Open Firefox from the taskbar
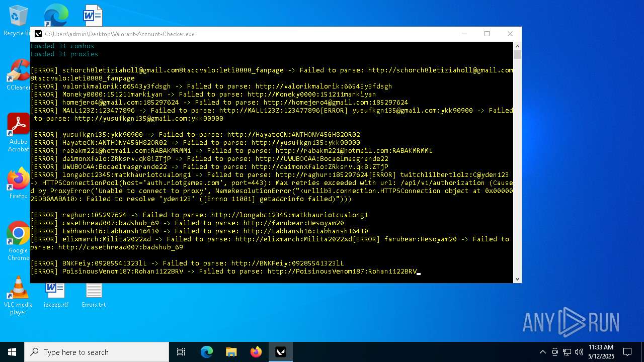Image resolution: width=644 pixels, height=362 pixels. coord(256,352)
